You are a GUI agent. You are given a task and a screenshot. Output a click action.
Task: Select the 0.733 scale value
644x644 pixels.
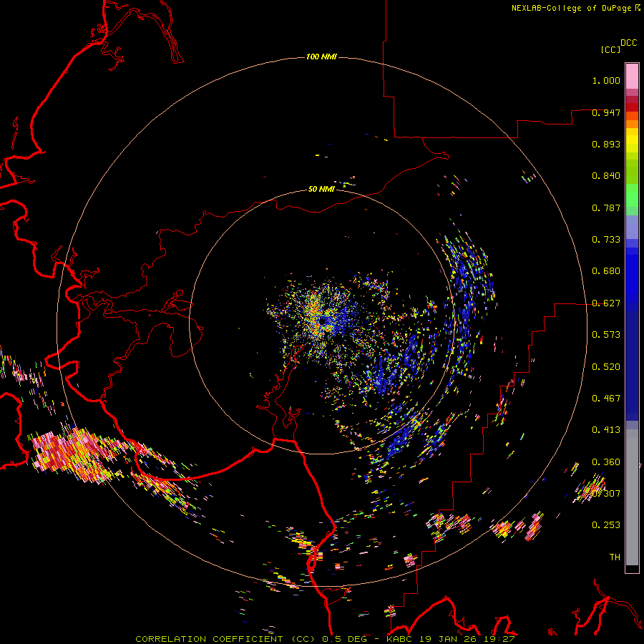[606, 240]
